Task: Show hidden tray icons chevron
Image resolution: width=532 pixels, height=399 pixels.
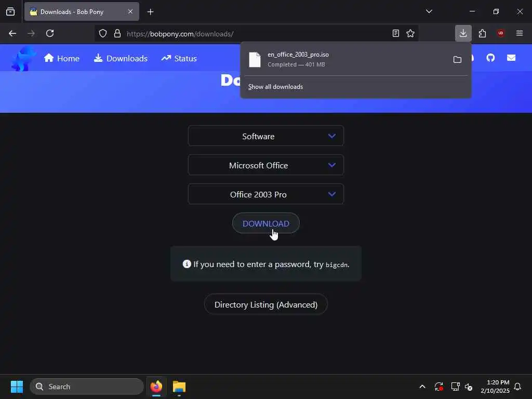Action: (422, 387)
